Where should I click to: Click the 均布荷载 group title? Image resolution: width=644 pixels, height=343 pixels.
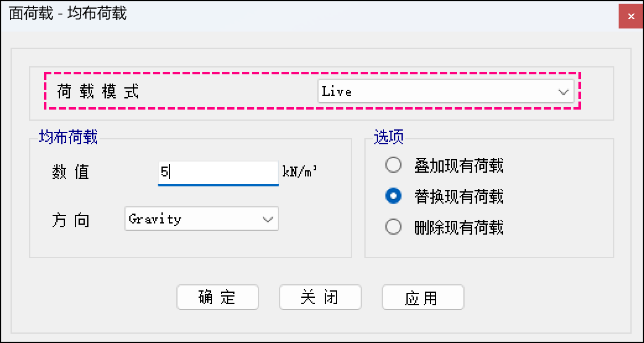tap(68, 137)
